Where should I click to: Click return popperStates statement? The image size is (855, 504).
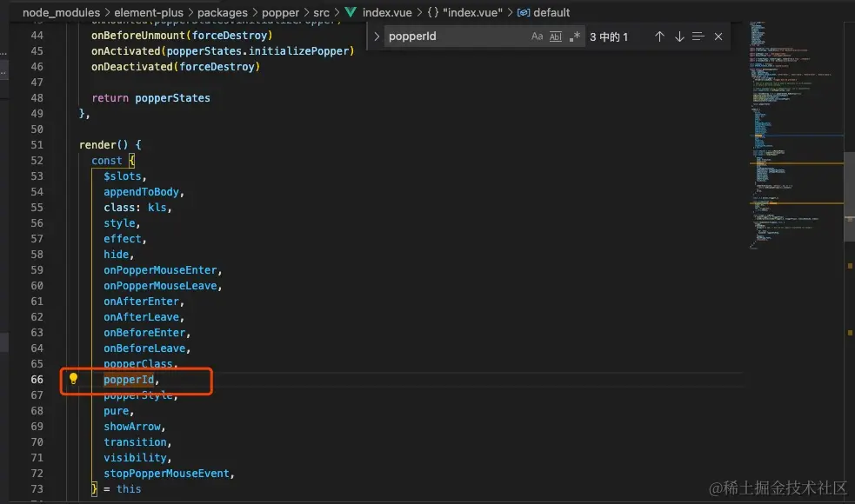[150, 98]
